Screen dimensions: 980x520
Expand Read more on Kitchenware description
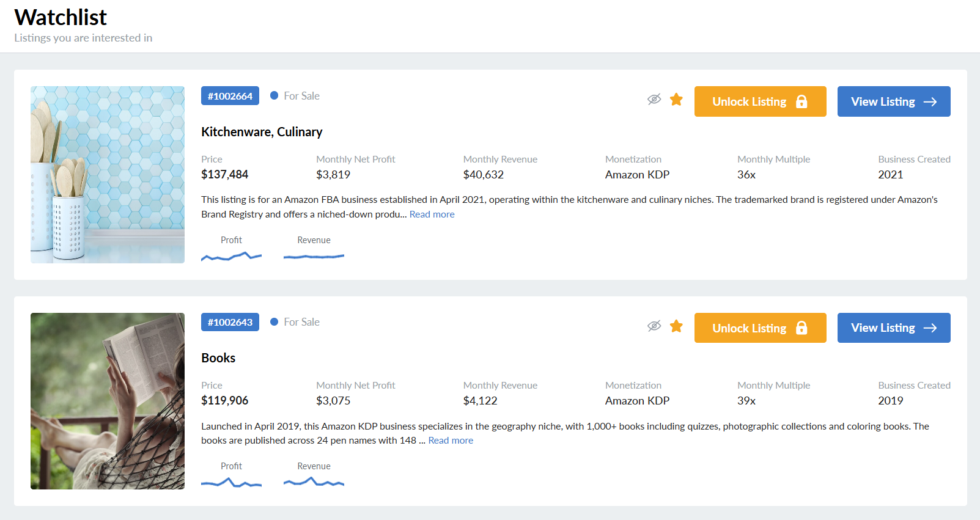tap(432, 214)
